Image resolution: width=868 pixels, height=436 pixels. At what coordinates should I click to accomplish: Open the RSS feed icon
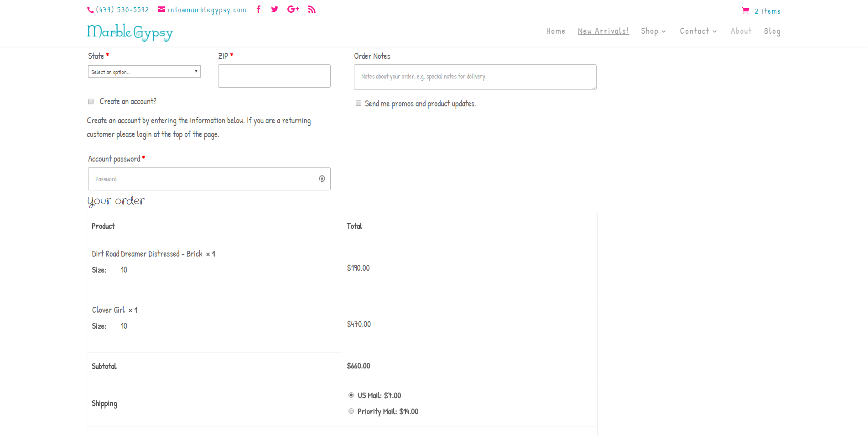[x=312, y=10]
